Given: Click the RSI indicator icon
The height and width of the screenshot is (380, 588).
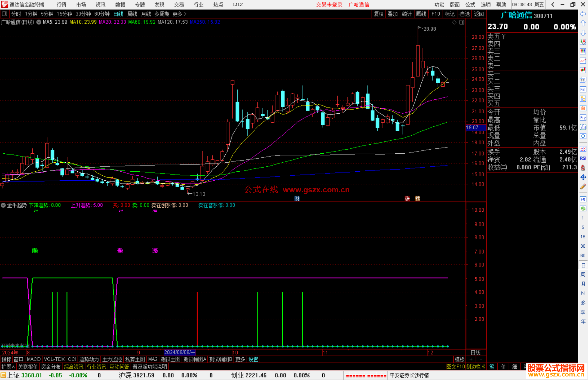Looking at the screenshot, I should pos(583,158).
